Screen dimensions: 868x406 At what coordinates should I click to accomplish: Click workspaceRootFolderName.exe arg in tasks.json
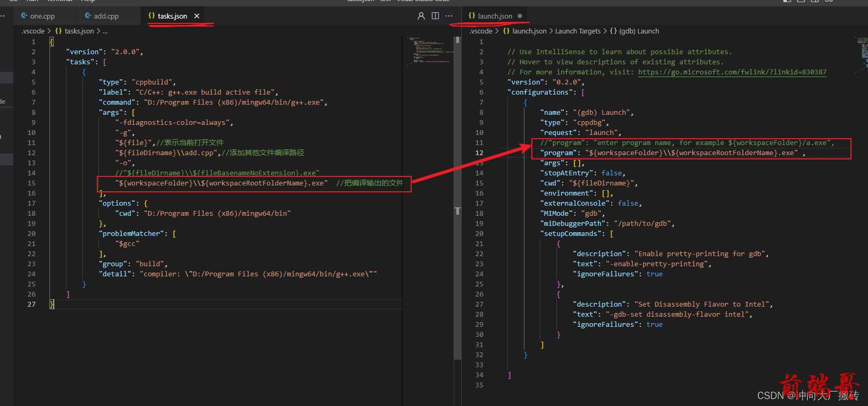click(221, 183)
